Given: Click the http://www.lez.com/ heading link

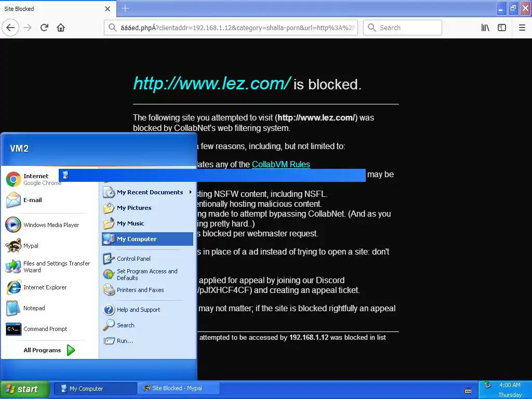Looking at the screenshot, I should point(212,84).
